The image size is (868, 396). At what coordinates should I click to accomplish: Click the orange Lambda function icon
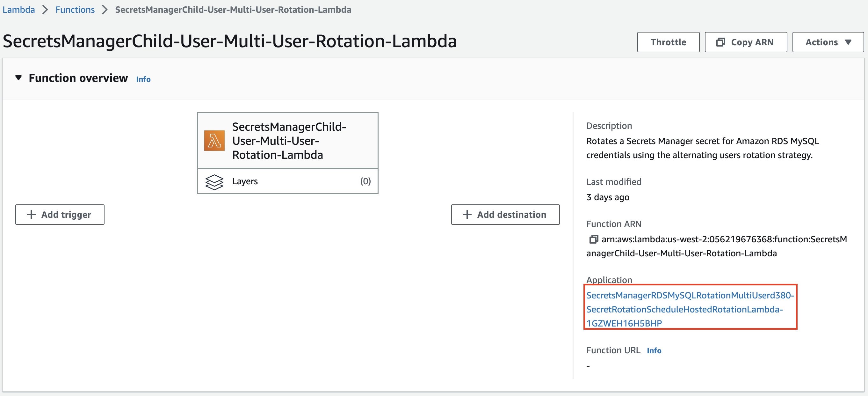click(x=214, y=141)
